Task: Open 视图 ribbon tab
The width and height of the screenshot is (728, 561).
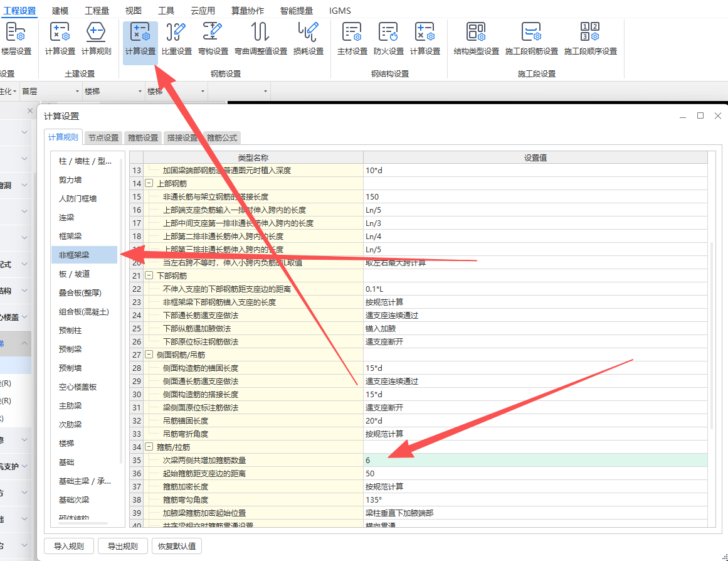Action: pyautogui.click(x=134, y=10)
